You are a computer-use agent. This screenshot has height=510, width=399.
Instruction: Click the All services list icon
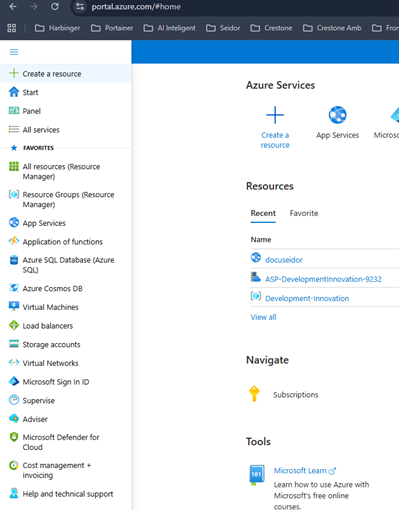(x=14, y=129)
